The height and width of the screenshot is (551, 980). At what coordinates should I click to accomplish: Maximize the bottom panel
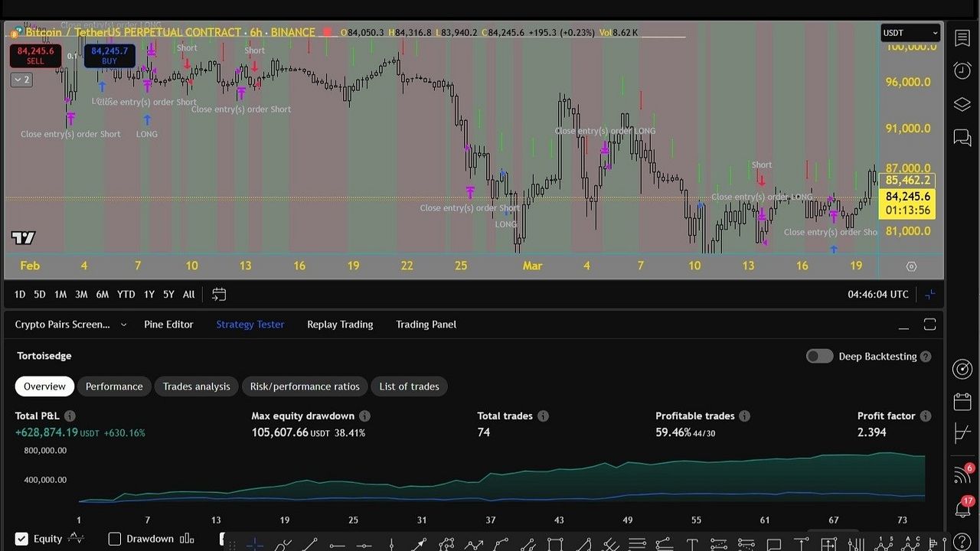(929, 324)
